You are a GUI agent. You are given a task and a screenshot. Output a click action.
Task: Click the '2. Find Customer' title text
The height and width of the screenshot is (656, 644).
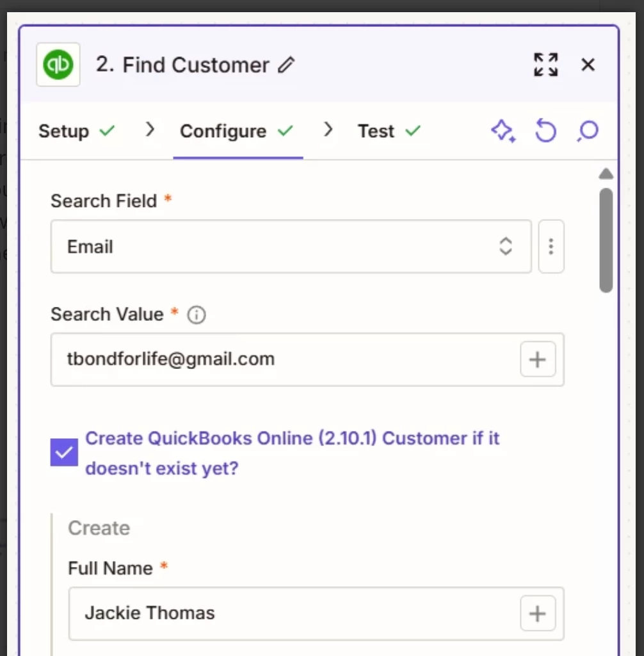point(182,65)
